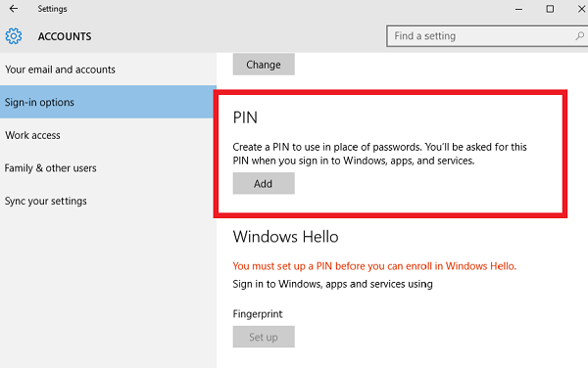The image size is (588, 368).
Task: Click the magnifier search icon
Action: [579, 36]
